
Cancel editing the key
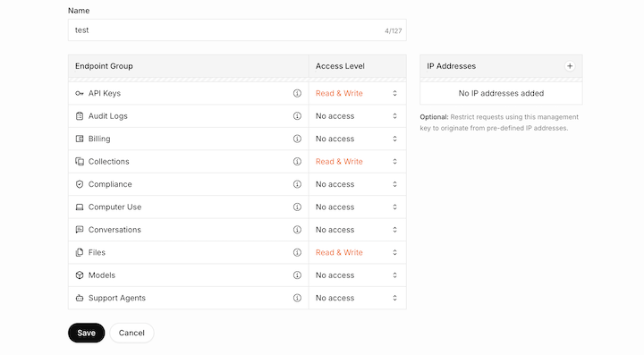coord(131,333)
